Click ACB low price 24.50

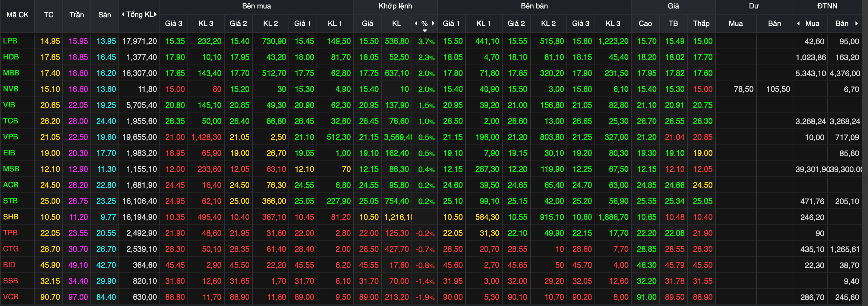[702, 185]
